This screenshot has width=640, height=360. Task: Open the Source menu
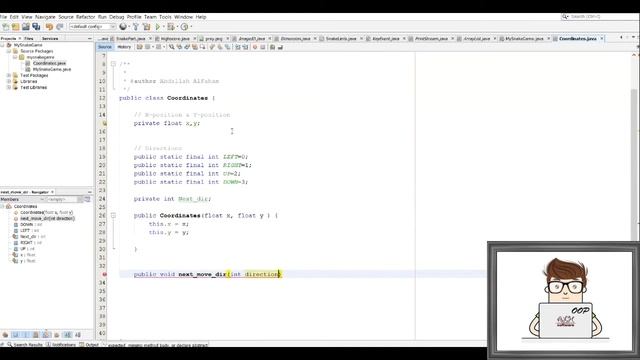click(66, 17)
